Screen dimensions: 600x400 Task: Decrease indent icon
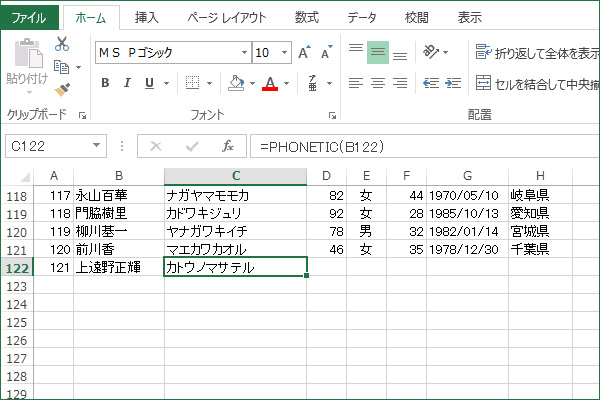431,83
